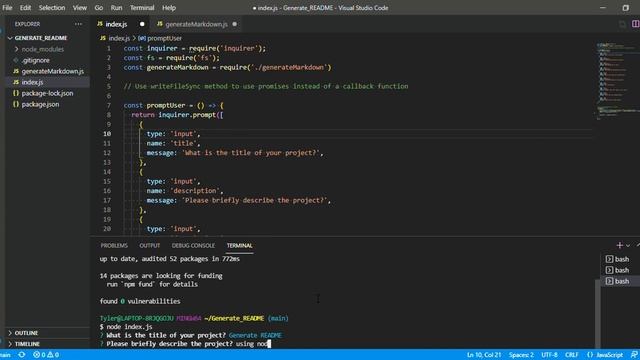Open package.json file

[40, 104]
